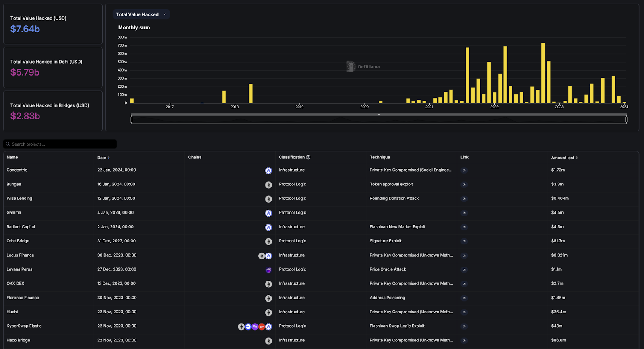The width and height of the screenshot is (644, 349).
Task: Sort the table by Amount lost column
Action: (x=564, y=158)
